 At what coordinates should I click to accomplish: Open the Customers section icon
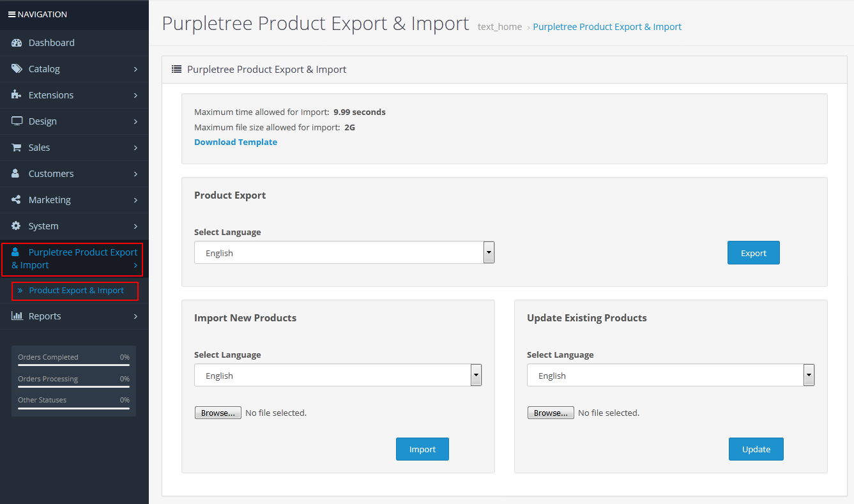point(16,173)
